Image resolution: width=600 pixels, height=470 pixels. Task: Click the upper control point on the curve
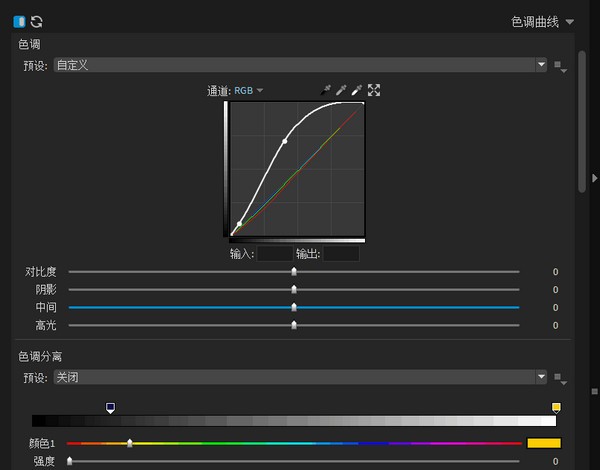pyautogui.click(x=285, y=142)
